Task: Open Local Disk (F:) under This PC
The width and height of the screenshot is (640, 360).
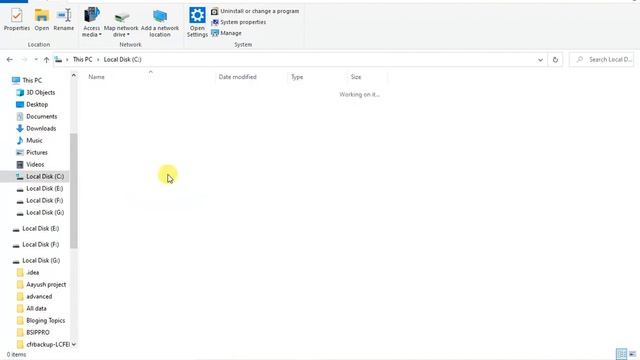Action: coord(44,200)
